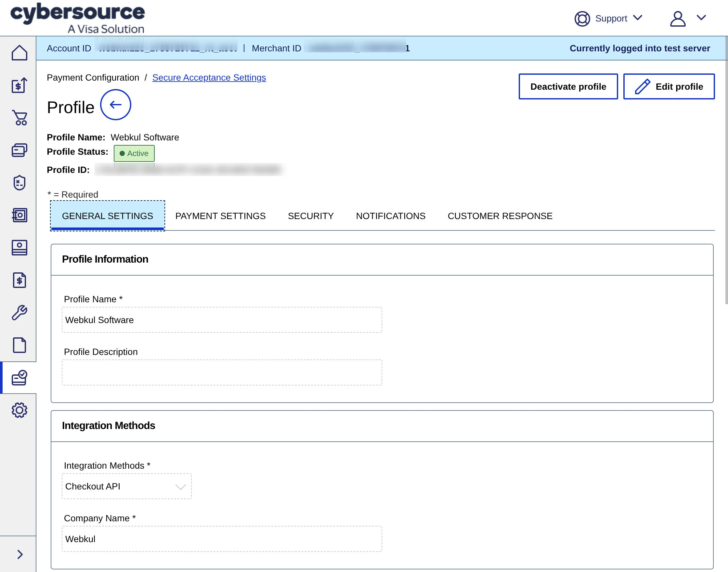Expand the left sidebar with chevron
Image resolution: width=728 pixels, height=572 pixels.
tap(19, 554)
